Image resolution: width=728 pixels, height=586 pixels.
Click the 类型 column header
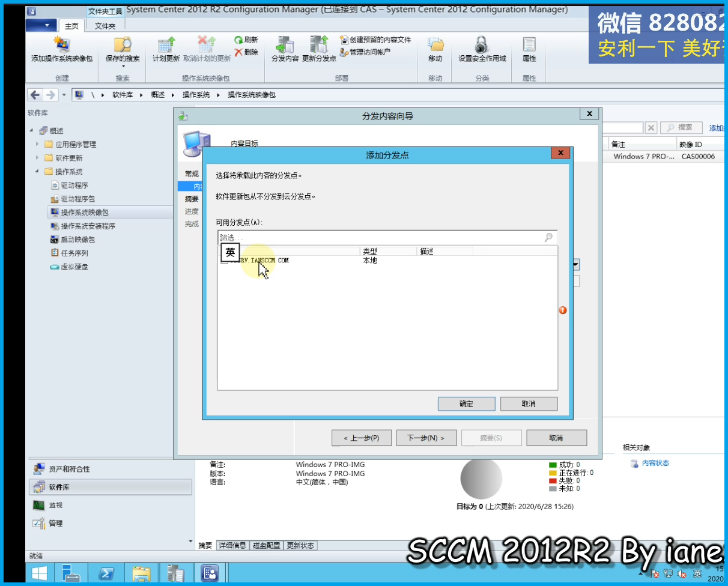point(388,252)
